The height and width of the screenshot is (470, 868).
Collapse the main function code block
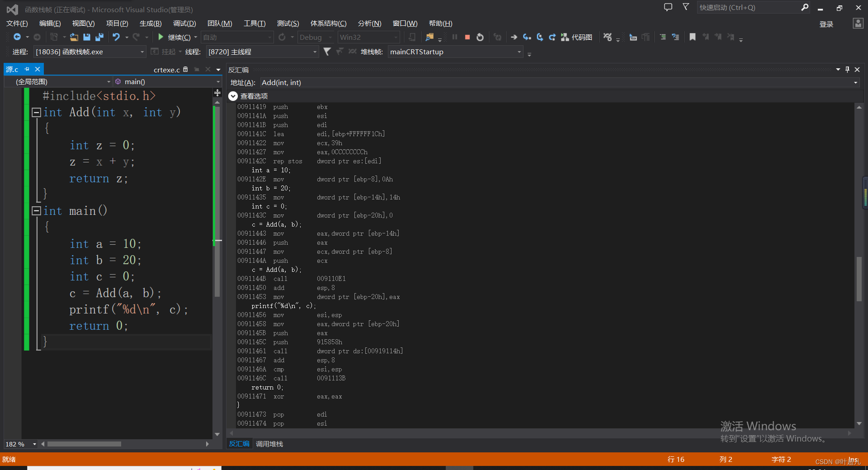36,211
